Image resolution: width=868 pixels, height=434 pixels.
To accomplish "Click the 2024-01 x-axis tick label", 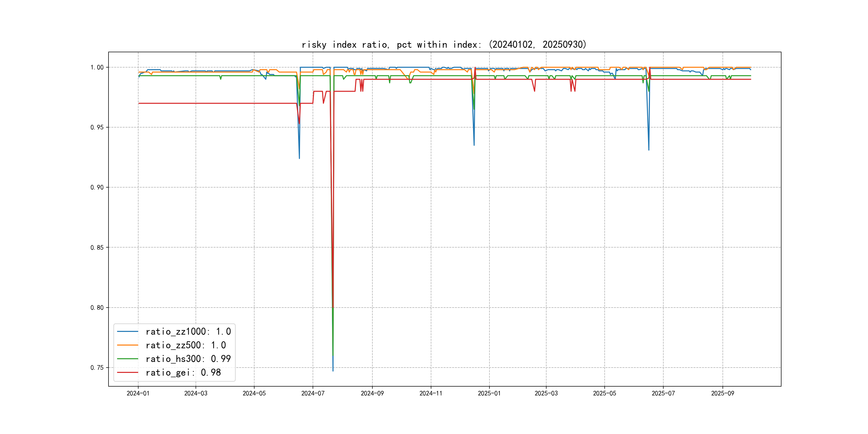I will tap(138, 393).
